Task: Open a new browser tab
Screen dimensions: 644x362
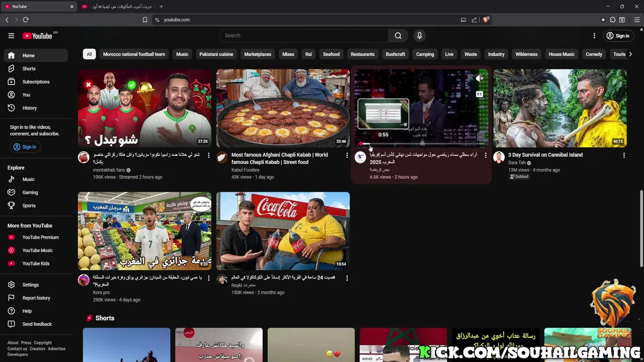Action: click(x=161, y=7)
